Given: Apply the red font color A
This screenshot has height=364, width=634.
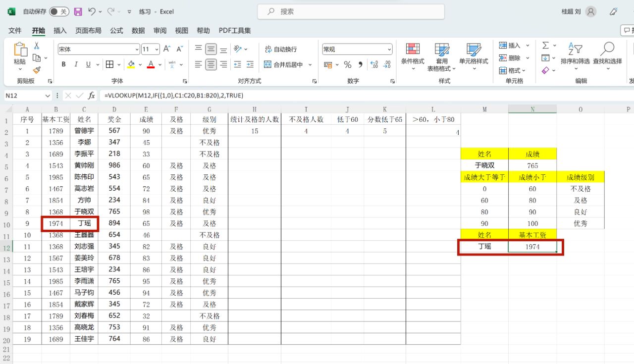Looking at the screenshot, I should pyautogui.click(x=151, y=64).
